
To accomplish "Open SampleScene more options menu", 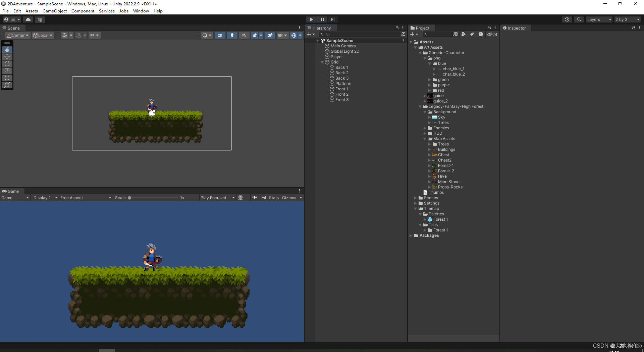I will click(x=403, y=41).
